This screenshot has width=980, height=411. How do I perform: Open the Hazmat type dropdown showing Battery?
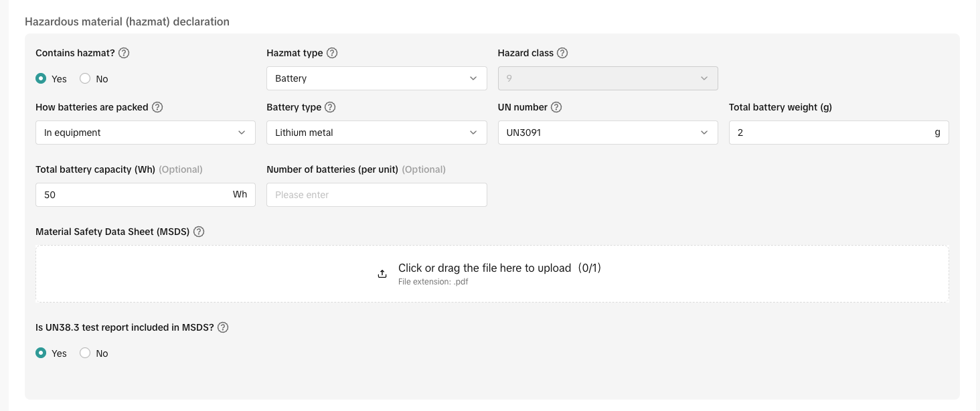coord(376,78)
